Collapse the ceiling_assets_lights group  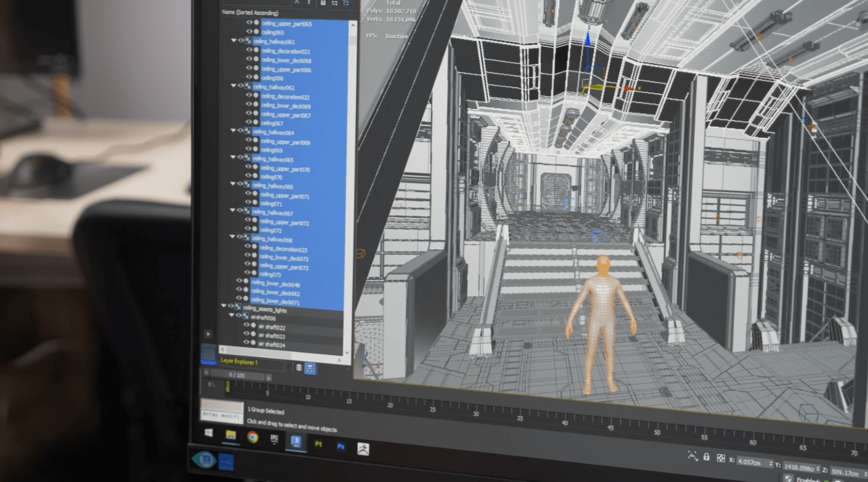click(x=224, y=306)
